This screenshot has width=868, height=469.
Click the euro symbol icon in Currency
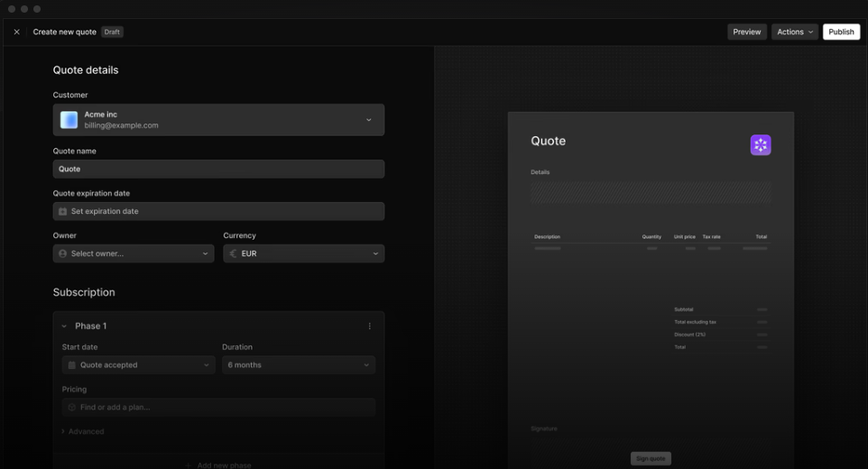pos(233,253)
